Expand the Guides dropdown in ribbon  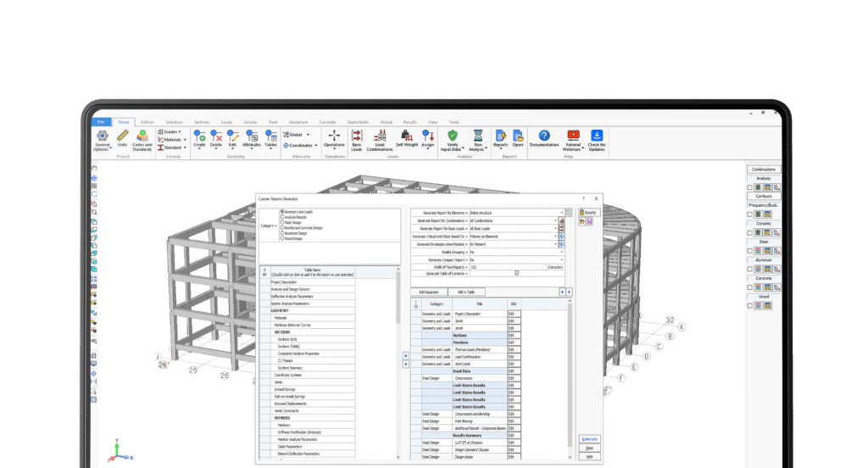click(180, 131)
